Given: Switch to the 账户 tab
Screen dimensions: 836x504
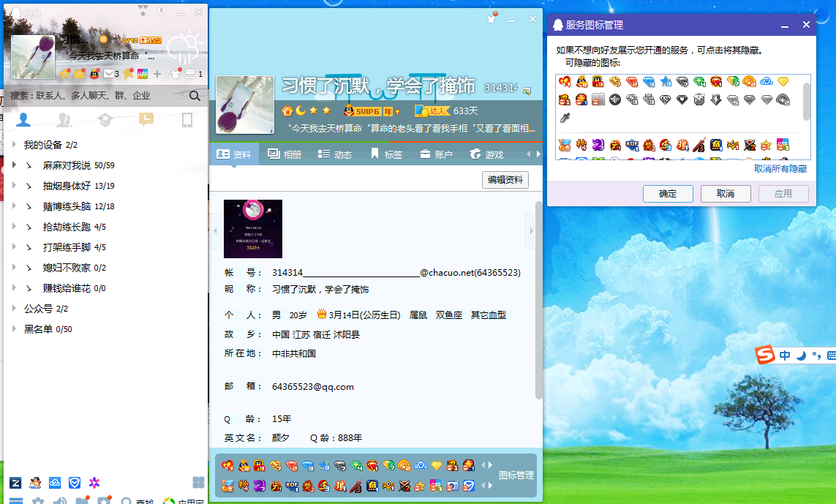Looking at the screenshot, I should tap(436, 154).
